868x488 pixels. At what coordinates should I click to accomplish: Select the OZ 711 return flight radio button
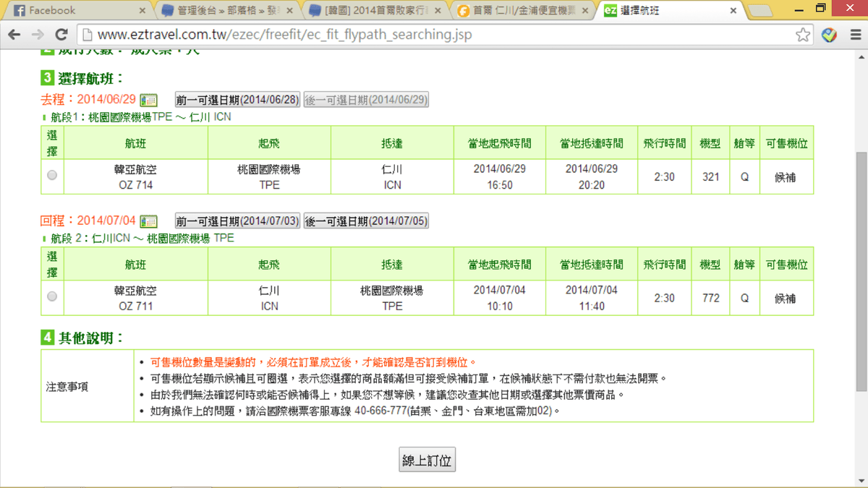(x=52, y=296)
